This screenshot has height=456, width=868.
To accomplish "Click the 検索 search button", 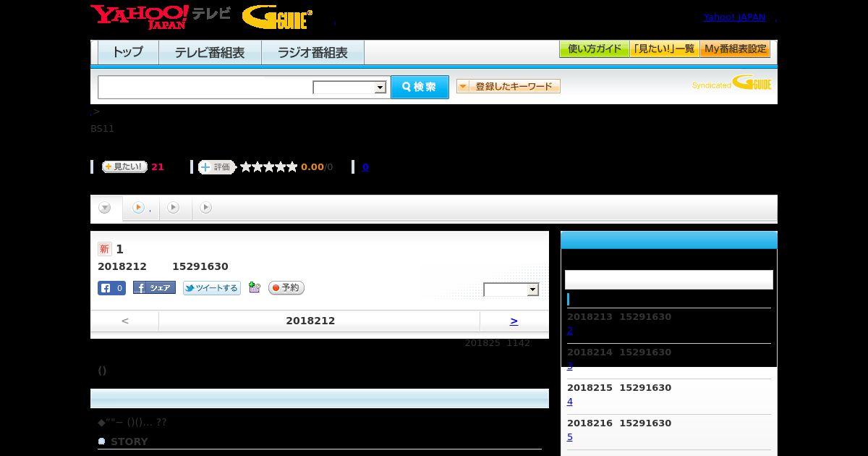I will pos(420,87).
